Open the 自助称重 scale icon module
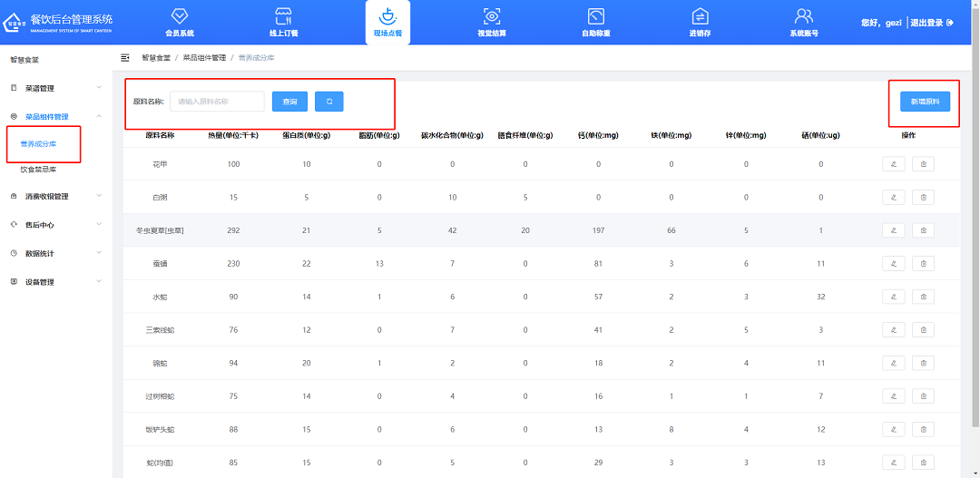 click(x=595, y=22)
